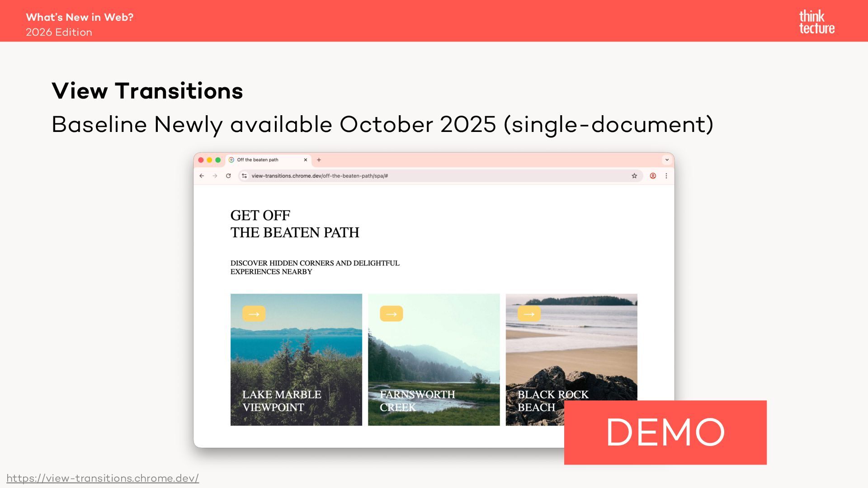
Task: Click yellow arrow on Lake Marble card
Action: 254,314
